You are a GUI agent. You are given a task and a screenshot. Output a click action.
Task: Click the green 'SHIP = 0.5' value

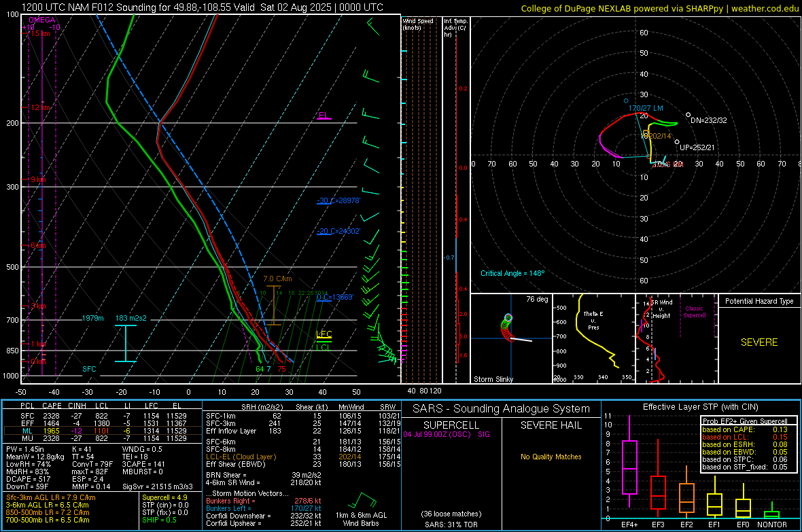(159, 520)
